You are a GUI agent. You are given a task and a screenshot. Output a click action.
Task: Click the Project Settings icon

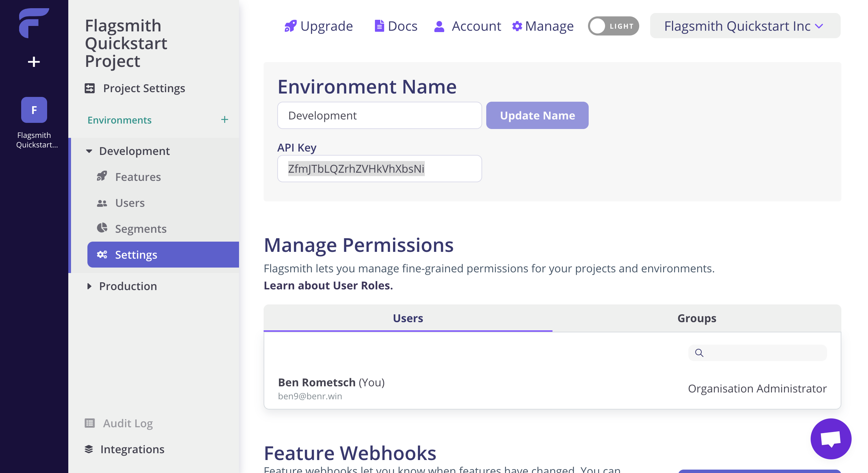point(90,88)
